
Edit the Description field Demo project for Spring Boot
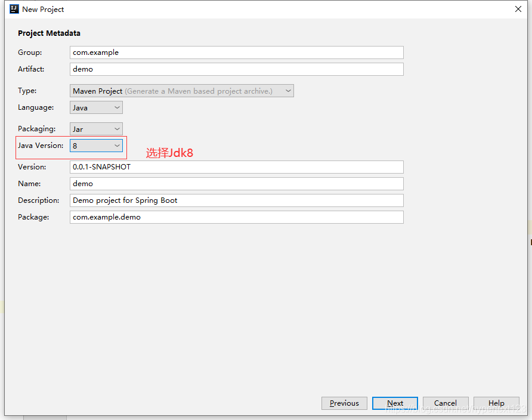point(237,200)
